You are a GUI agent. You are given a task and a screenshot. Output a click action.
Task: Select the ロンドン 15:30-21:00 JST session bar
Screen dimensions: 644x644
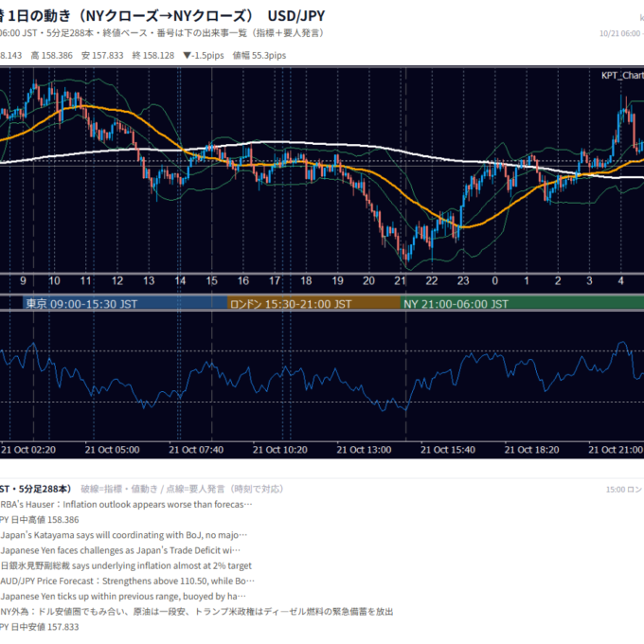313,303
